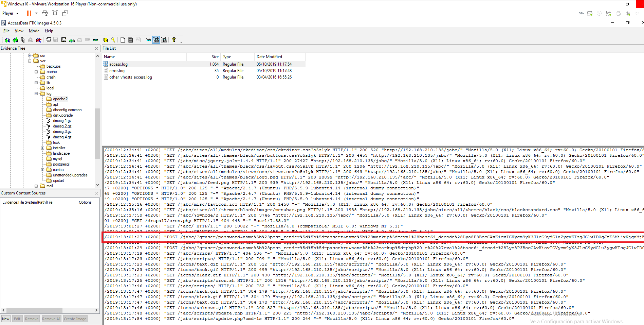This screenshot has width=644, height=325.
Task: Expand the usr folder in Evidence Tree
Action: point(30,55)
